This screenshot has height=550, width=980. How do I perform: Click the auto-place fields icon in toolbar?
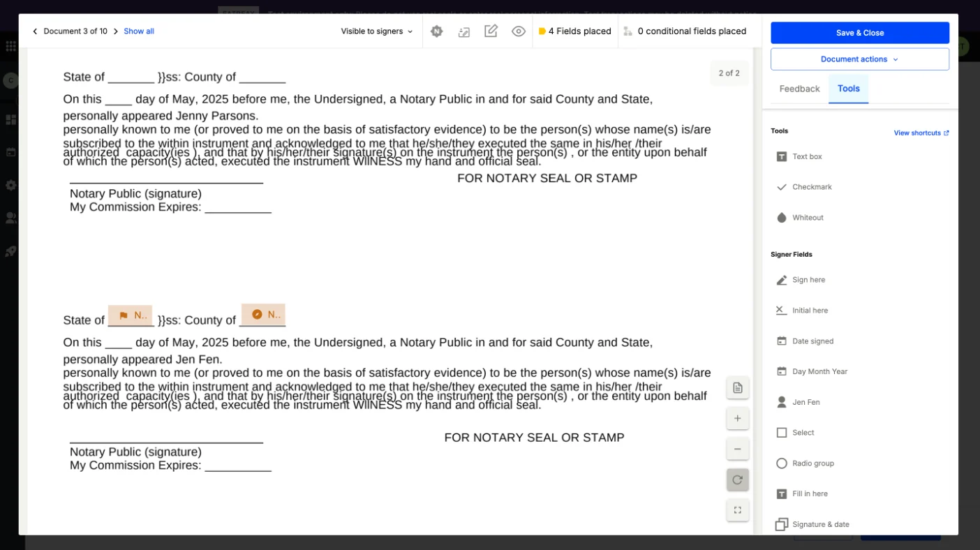click(x=464, y=31)
